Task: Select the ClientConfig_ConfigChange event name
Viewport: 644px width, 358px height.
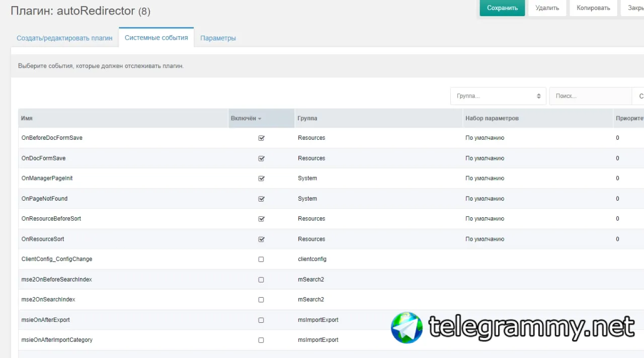Action: [x=57, y=259]
